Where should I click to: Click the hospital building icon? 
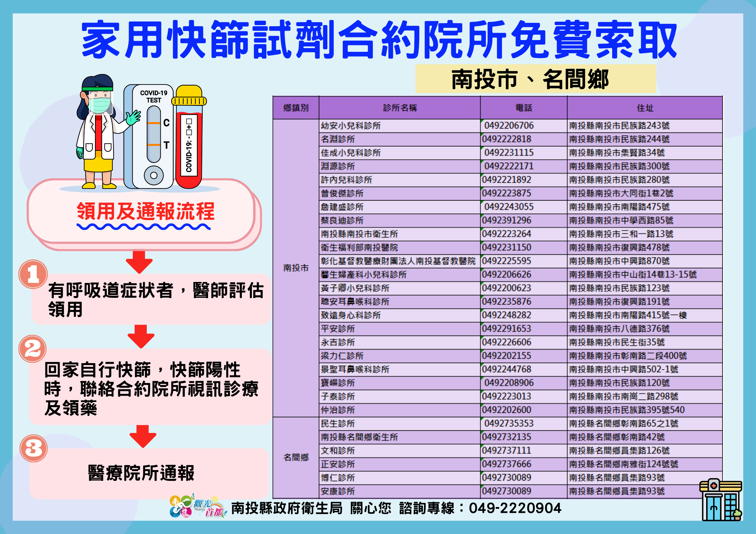(x=720, y=500)
